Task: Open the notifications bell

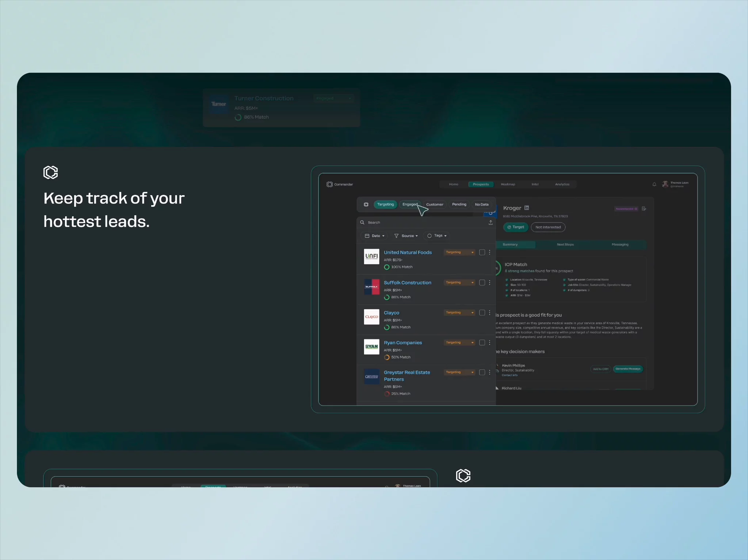Action: (654, 184)
